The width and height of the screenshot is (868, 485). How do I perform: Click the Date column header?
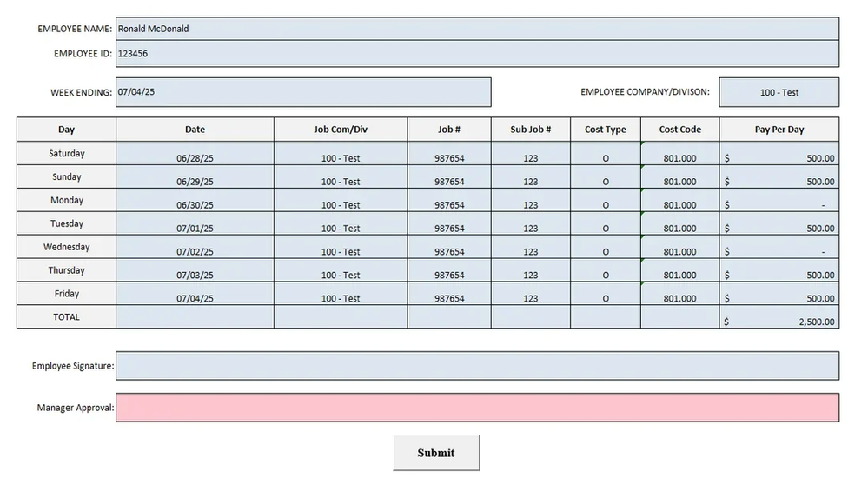pos(195,129)
